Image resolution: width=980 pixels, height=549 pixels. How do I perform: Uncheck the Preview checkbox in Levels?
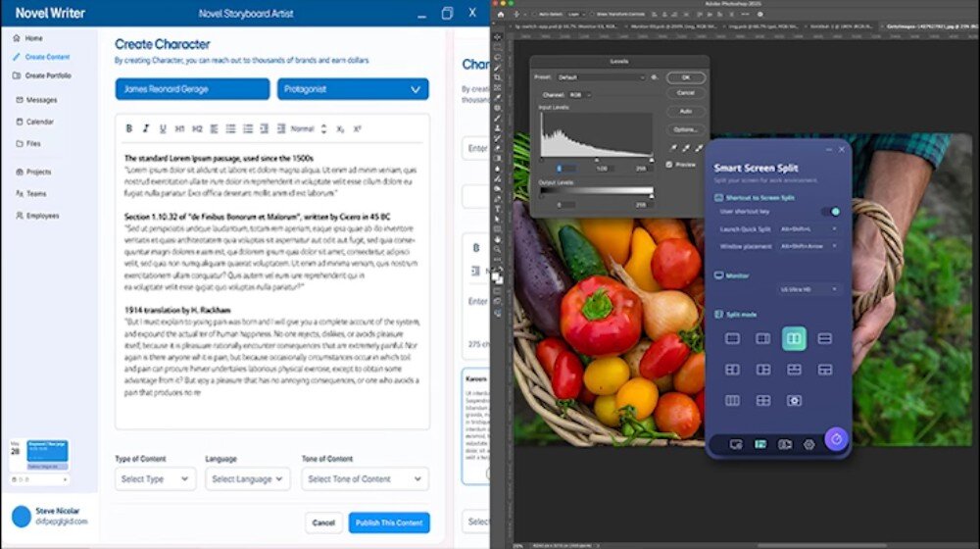[669, 165]
